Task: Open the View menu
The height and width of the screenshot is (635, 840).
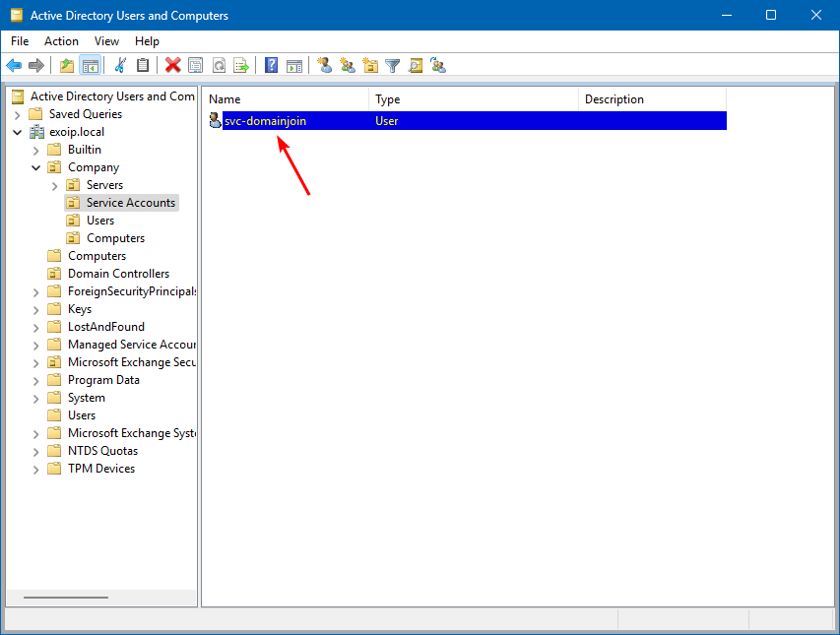Action: coord(106,41)
